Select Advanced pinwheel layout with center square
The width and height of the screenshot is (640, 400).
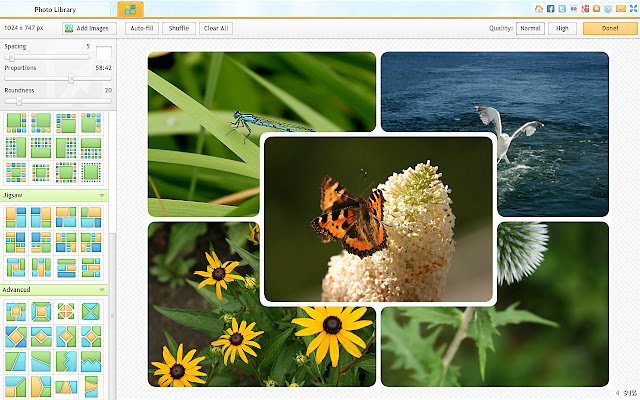[16, 311]
